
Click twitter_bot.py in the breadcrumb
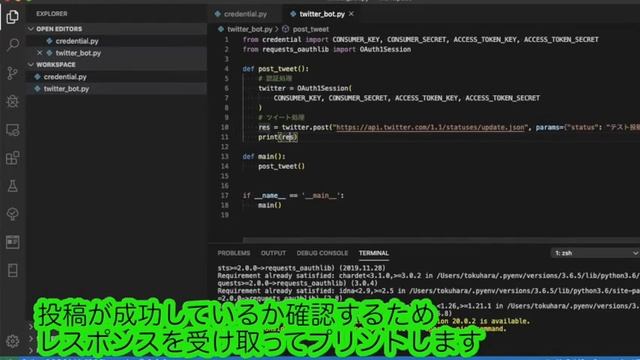tap(249, 29)
